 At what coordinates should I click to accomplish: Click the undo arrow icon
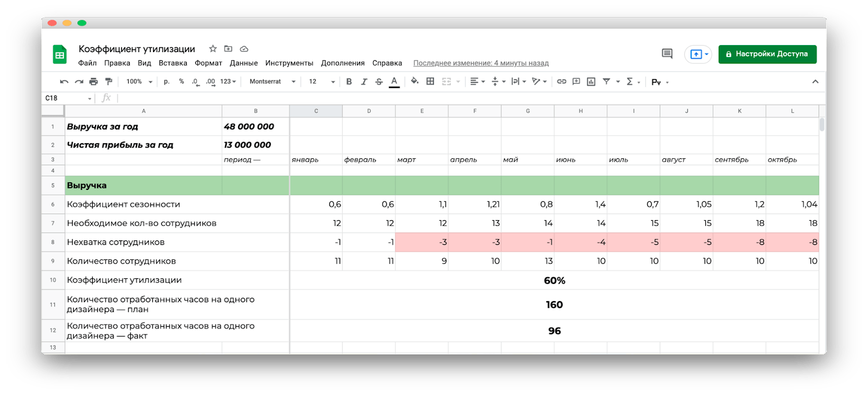64,82
